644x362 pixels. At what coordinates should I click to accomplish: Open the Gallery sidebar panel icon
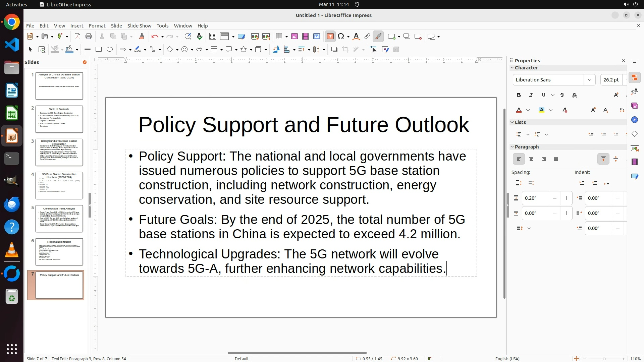[634, 106]
